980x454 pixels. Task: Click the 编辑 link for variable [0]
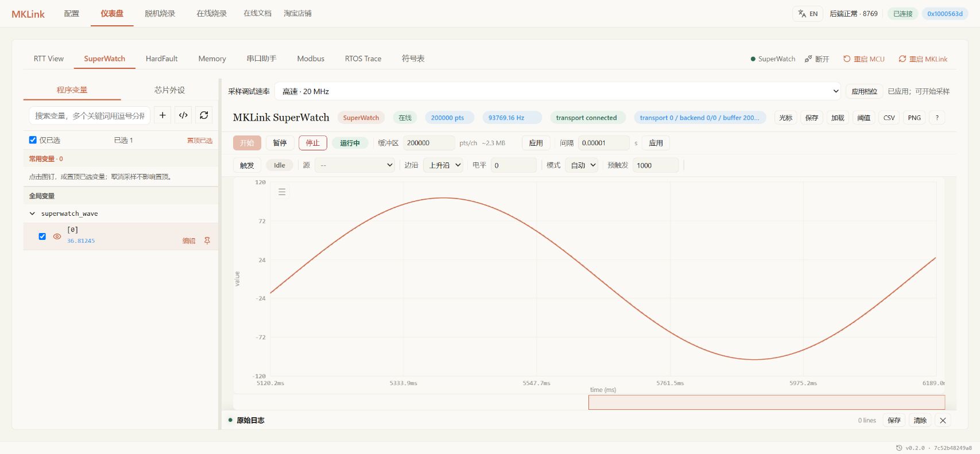(189, 241)
